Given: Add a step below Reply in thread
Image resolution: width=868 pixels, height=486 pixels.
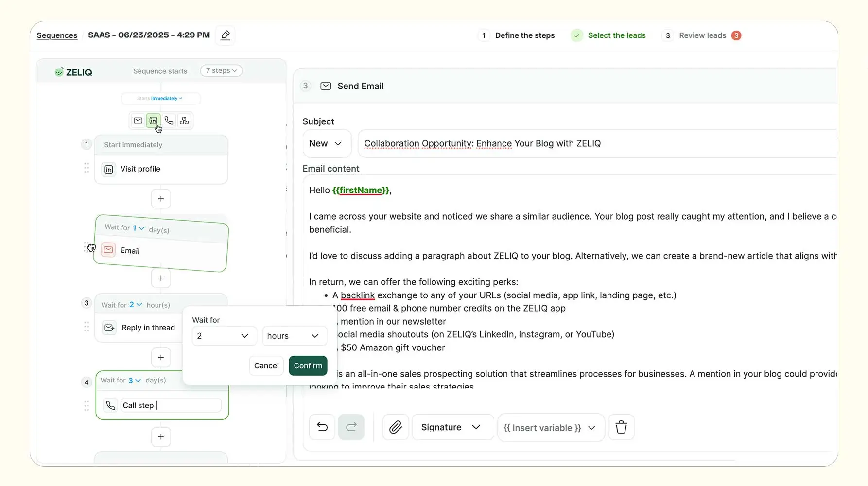Looking at the screenshot, I should [x=161, y=357].
